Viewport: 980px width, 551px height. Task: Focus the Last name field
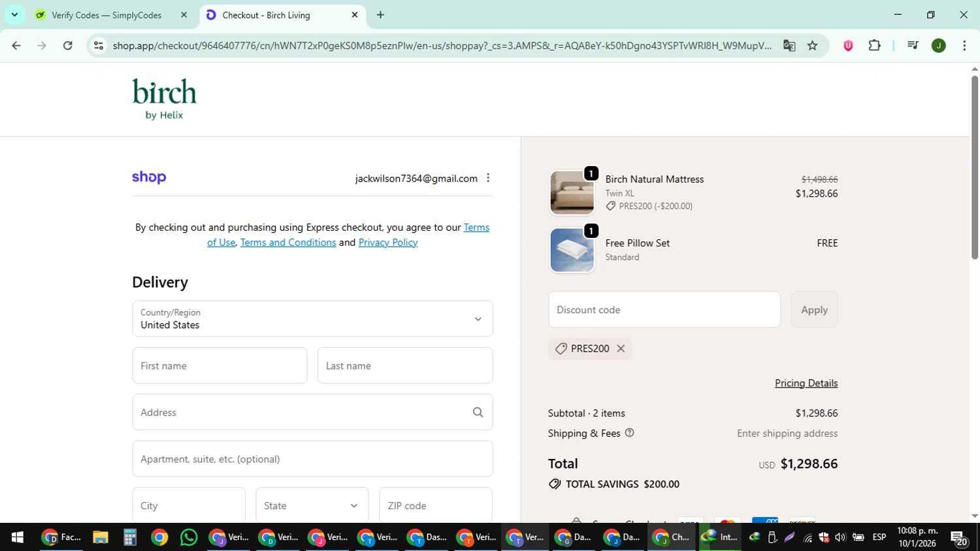pos(405,365)
